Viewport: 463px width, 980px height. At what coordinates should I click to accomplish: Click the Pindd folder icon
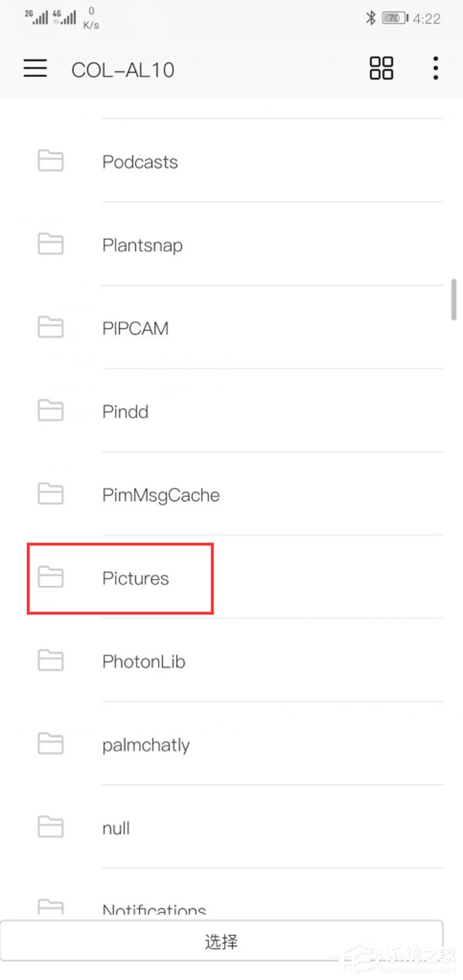pos(50,411)
